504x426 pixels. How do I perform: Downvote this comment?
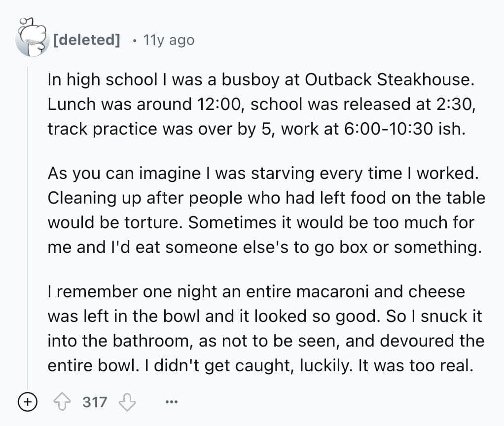pos(127,402)
